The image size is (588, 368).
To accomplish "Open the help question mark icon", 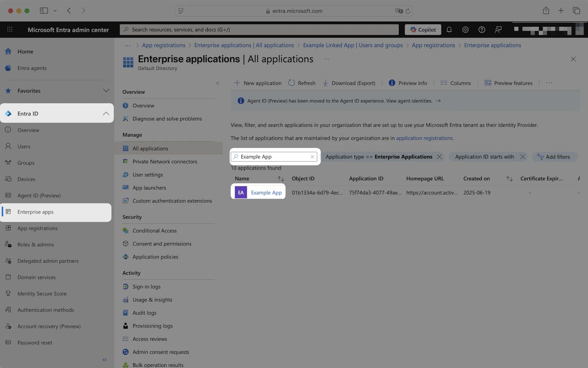I will pos(482,29).
